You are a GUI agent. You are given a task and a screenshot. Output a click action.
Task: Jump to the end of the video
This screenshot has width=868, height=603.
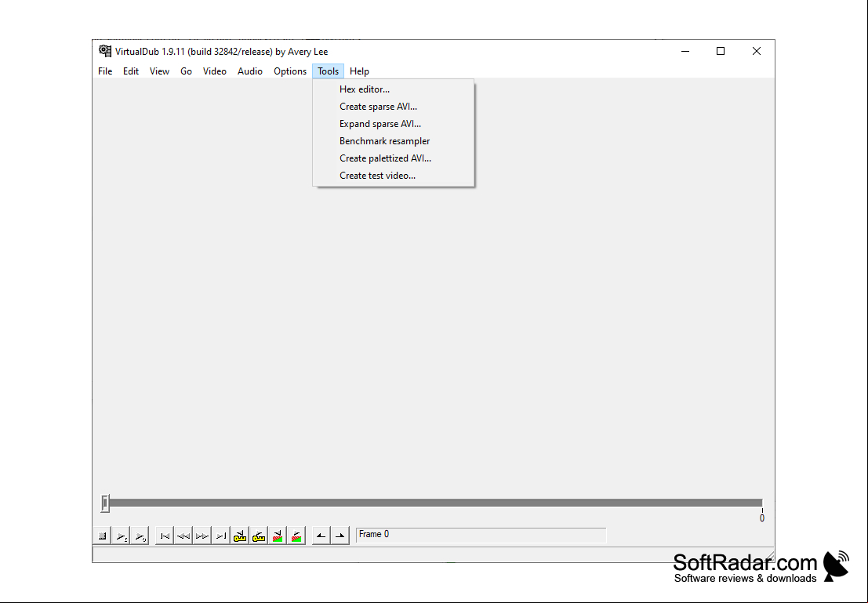(221, 536)
